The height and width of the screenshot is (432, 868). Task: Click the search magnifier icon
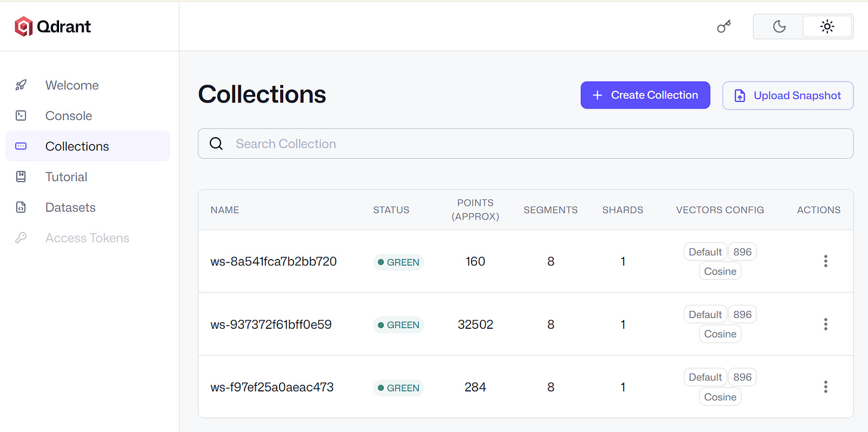216,144
